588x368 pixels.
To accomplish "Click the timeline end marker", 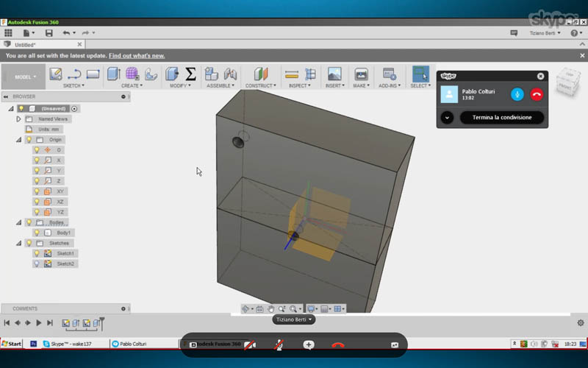I will coord(101,323).
